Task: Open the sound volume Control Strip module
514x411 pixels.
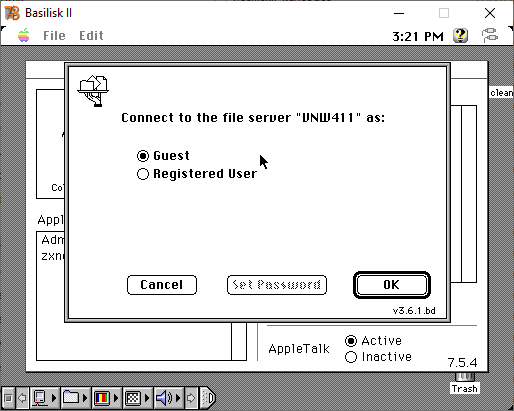Action: click(x=164, y=398)
